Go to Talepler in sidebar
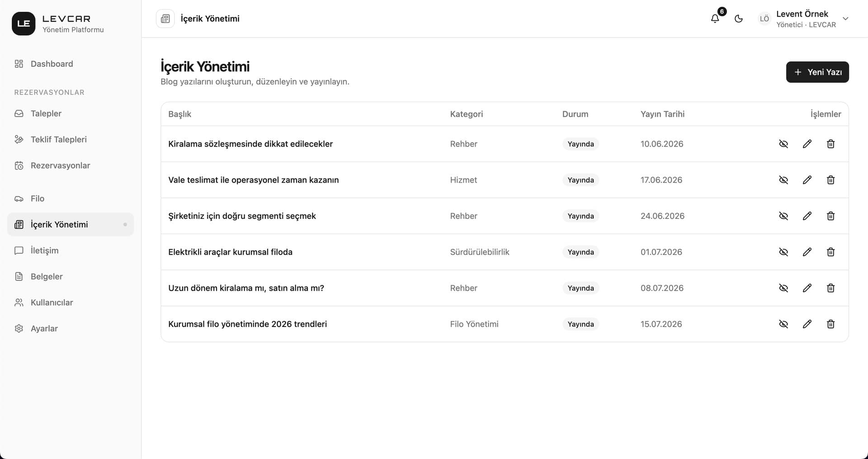The image size is (868, 459). pos(71,114)
